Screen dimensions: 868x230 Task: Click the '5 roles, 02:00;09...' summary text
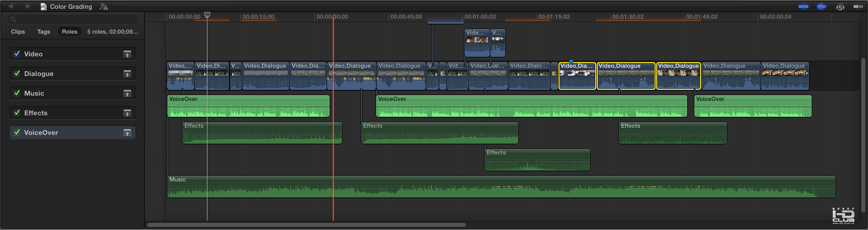click(113, 32)
